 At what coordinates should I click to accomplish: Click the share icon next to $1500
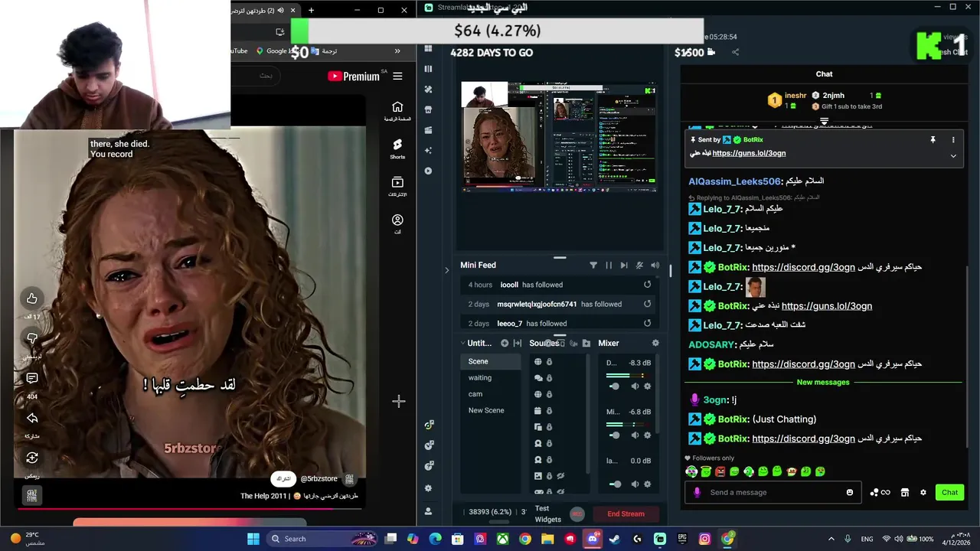click(x=735, y=52)
